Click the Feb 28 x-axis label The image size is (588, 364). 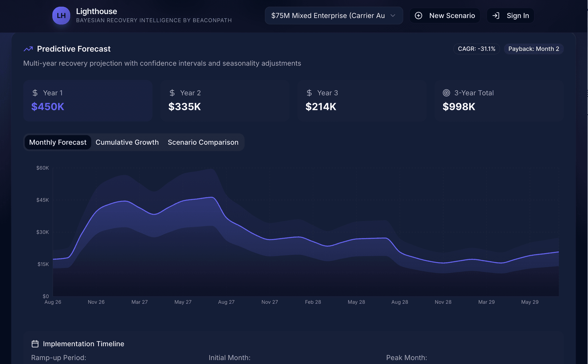(x=313, y=302)
